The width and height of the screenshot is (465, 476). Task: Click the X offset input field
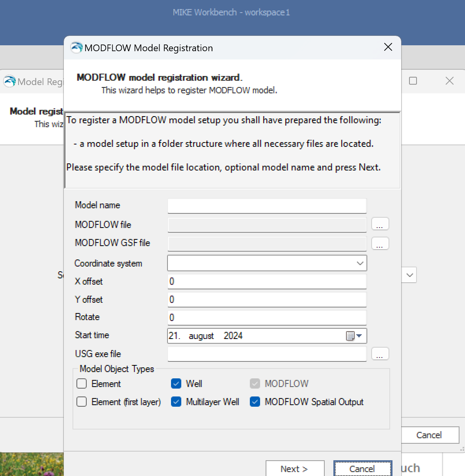coord(267,282)
